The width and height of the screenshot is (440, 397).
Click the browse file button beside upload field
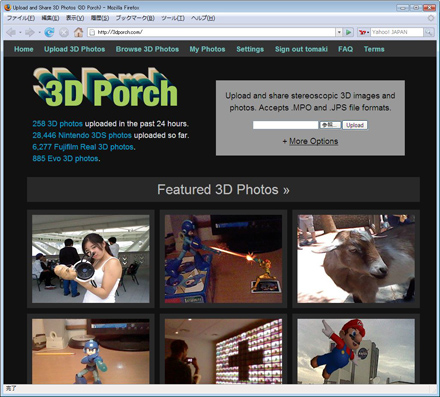tap(330, 125)
